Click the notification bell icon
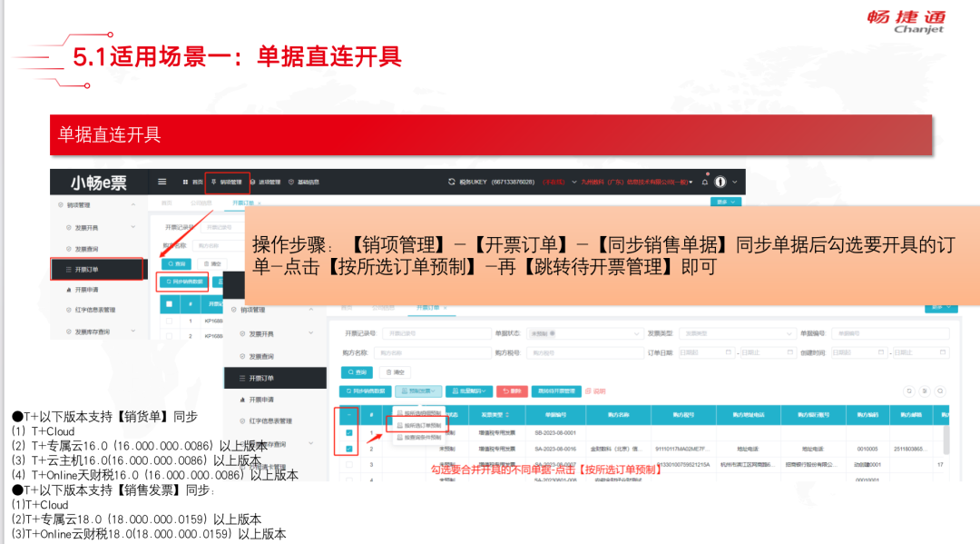Viewport: 980px width, 544px height. 704,182
